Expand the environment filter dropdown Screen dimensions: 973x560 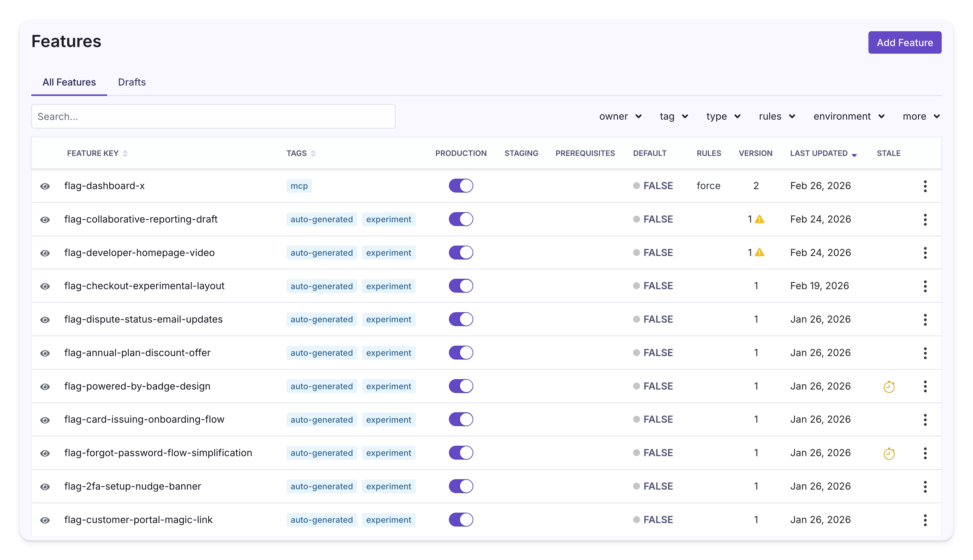[849, 116]
